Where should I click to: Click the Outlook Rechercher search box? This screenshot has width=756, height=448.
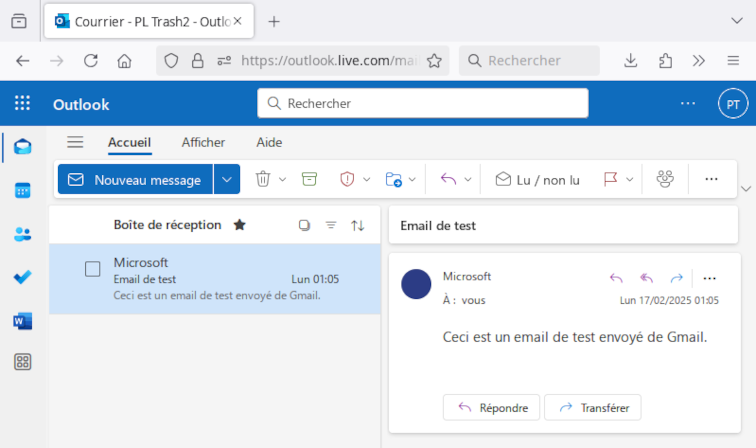click(x=423, y=103)
